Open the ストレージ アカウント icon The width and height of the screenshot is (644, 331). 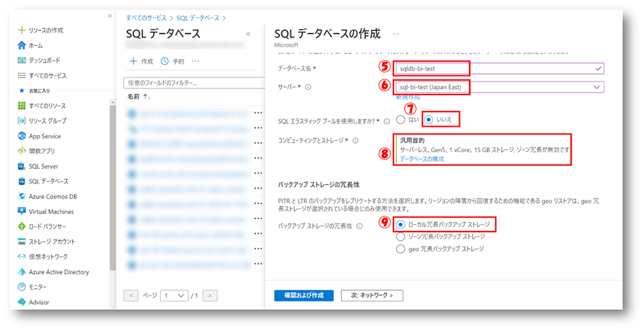pos(22,242)
